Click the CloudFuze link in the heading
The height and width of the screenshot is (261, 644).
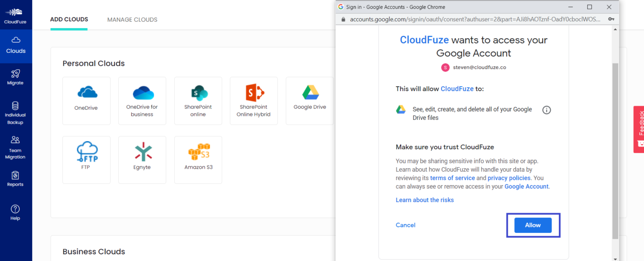tap(424, 40)
